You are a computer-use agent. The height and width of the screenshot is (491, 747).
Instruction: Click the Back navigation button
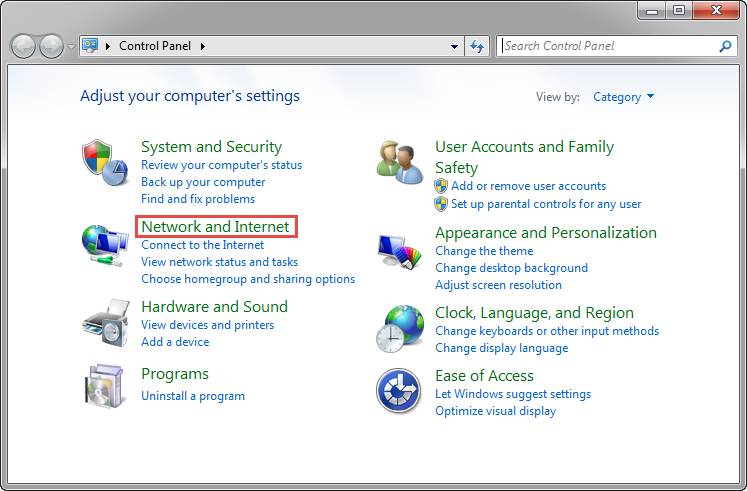[24, 46]
